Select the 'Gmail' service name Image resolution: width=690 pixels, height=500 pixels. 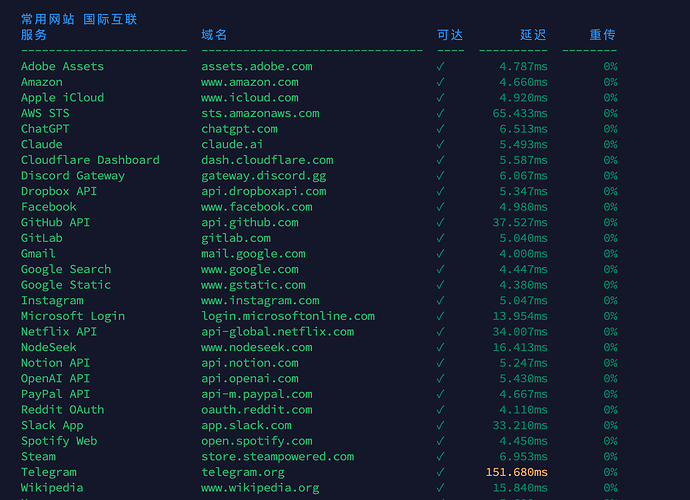38,254
